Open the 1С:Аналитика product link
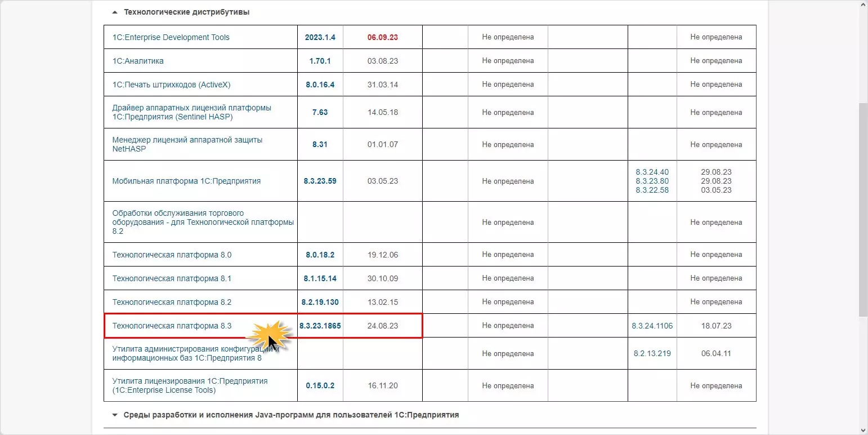Viewport: 868px width, 435px height. [x=138, y=61]
